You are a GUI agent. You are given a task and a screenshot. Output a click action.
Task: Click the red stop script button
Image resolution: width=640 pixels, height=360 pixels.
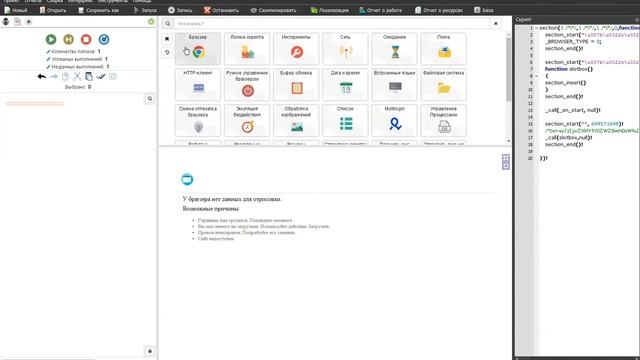(86, 39)
